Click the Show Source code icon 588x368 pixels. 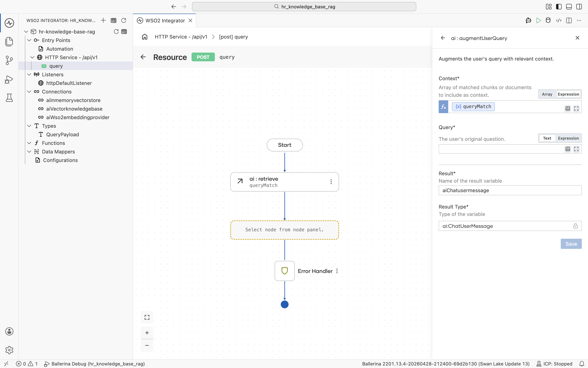pyautogui.click(x=559, y=20)
